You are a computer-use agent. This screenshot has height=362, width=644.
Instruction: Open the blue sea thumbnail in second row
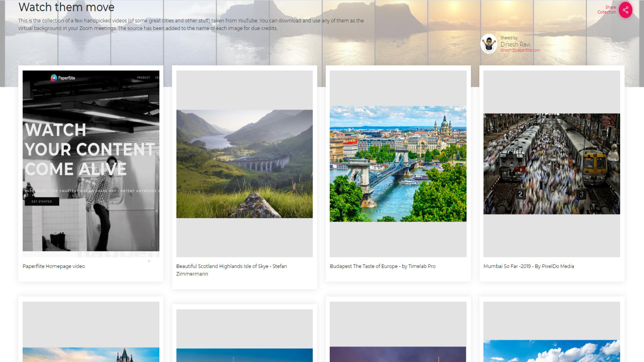[244, 336]
